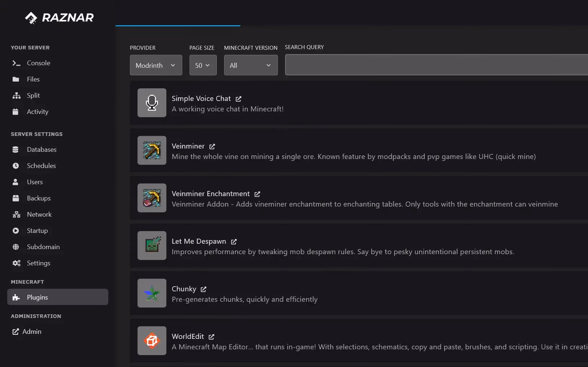Image resolution: width=588 pixels, height=367 pixels.
Task: Click the Veinminer Enchantment plugin title
Action: [x=211, y=194]
